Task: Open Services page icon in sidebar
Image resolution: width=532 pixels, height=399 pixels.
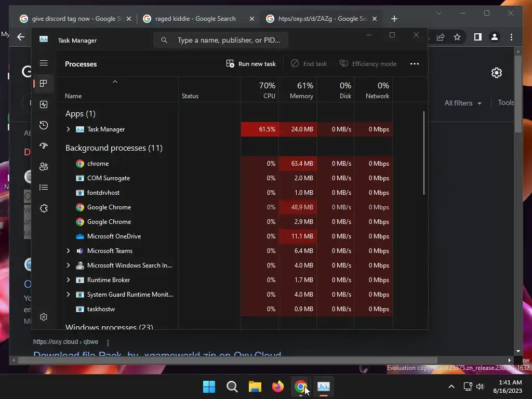Action: (x=44, y=208)
